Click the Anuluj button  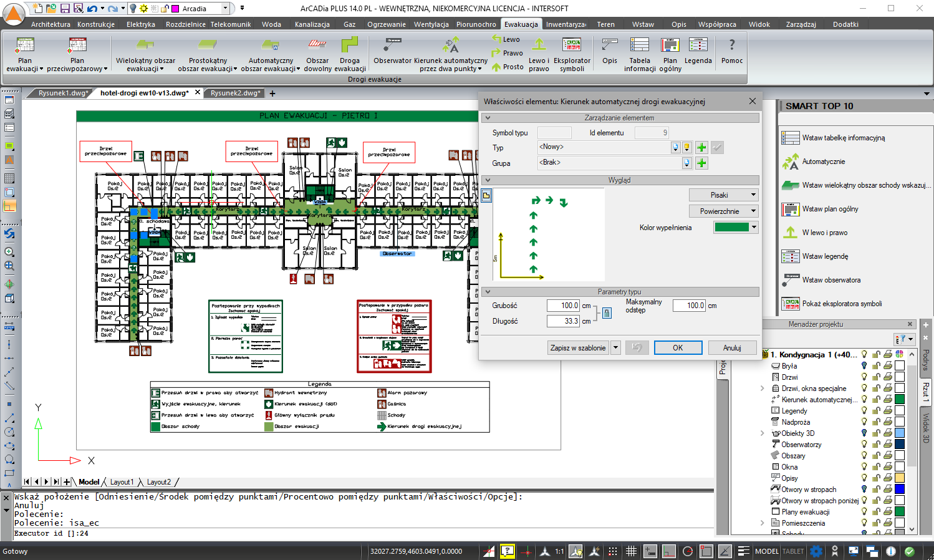(x=732, y=348)
